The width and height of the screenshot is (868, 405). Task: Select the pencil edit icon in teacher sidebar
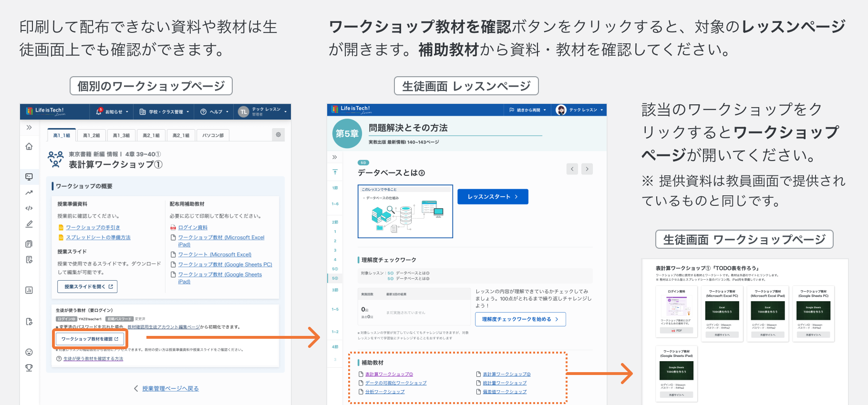29,224
